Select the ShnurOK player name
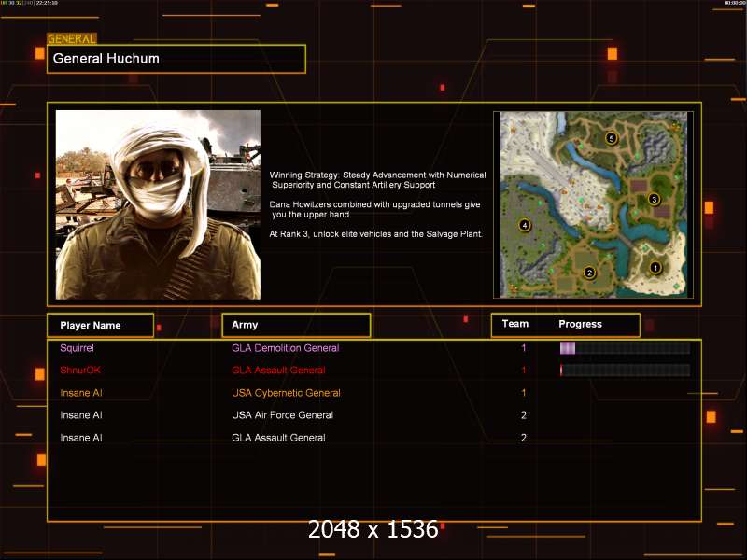The width and height of the screenshot is (747, 560). coord(80,370)
